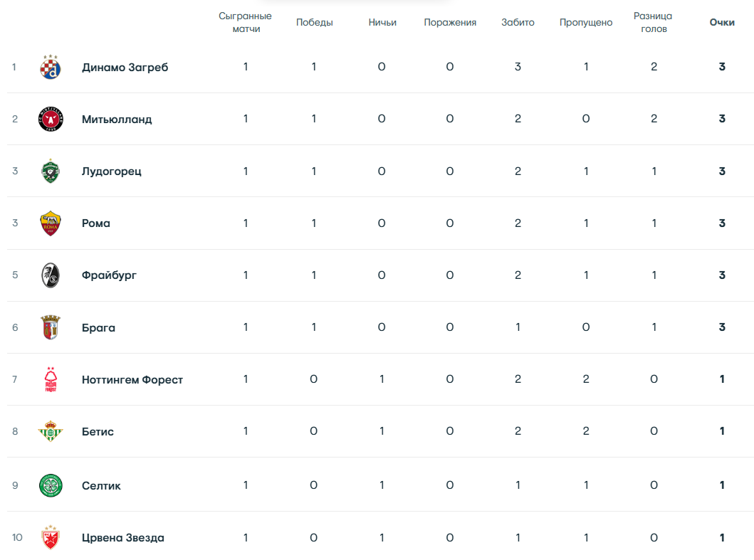Sort by Очки column header
Viewport: 754px width, 560px height.
722,22
